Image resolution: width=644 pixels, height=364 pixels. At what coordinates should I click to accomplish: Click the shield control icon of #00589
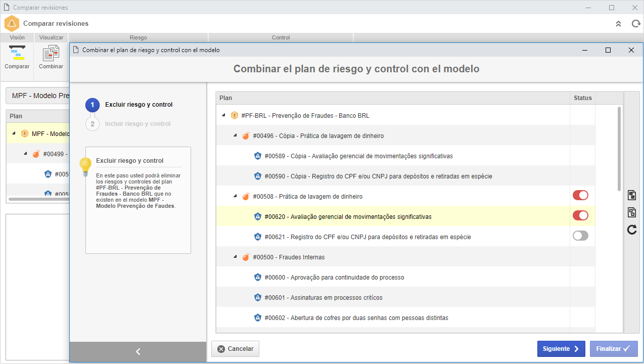click(x=258, y=156)
